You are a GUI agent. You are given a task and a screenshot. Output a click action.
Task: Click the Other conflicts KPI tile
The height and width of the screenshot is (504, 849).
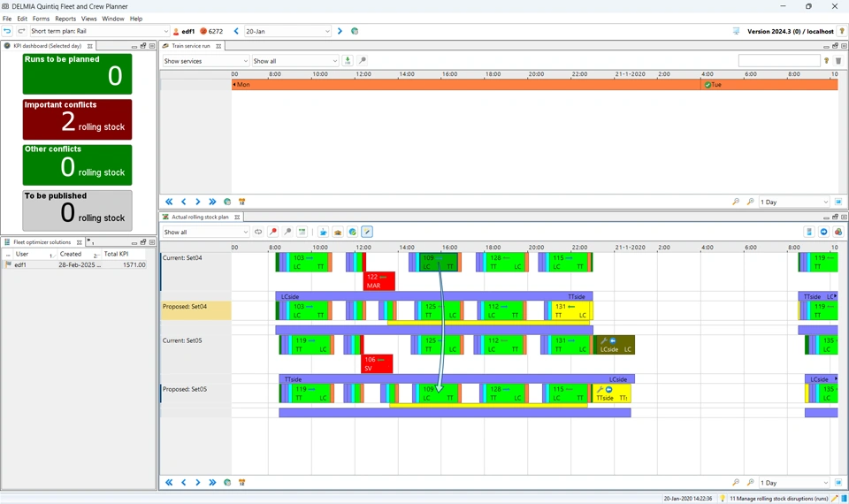pyautogui.click(x=78, y=164)
